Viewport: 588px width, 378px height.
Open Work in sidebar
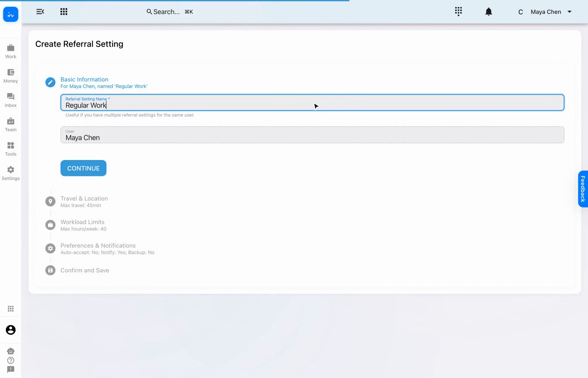(10, 51)
